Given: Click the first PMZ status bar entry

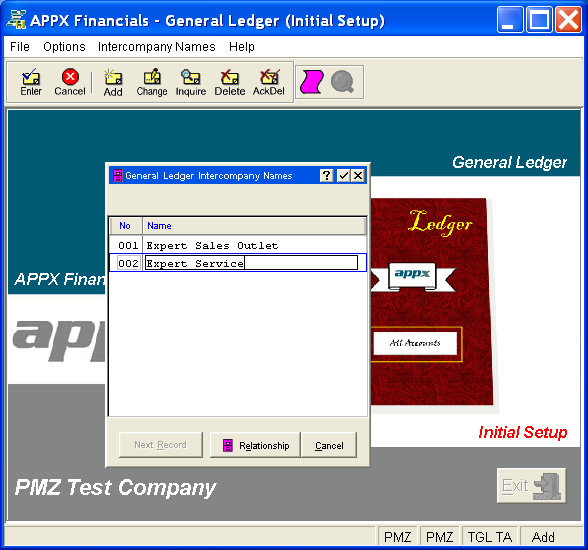Looking at the screenshot, I should point(398,537).
